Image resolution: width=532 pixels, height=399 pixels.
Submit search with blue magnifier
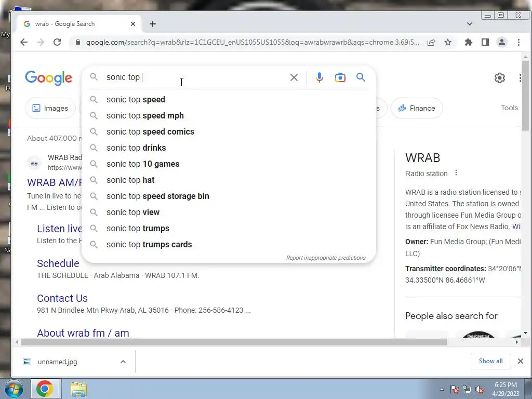click(361, 77)
